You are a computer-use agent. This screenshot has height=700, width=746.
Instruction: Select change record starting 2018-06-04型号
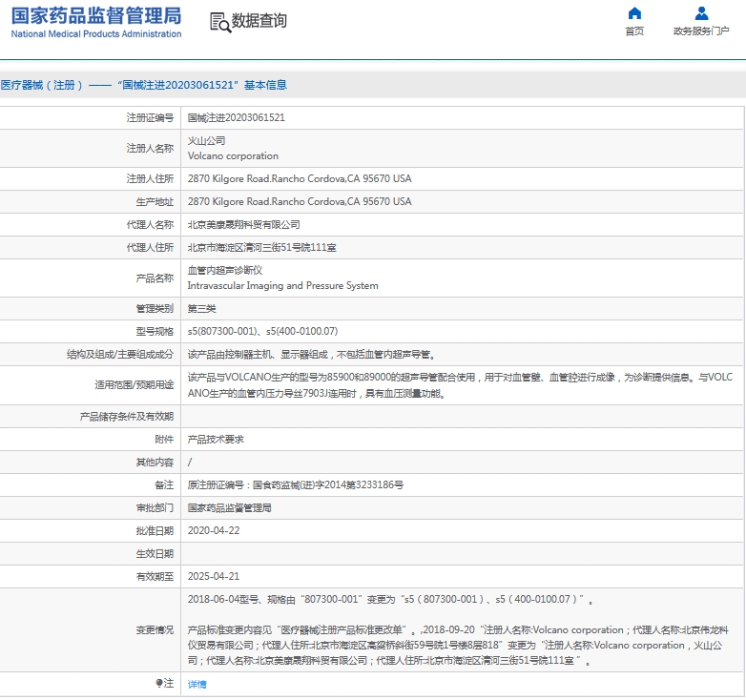(x=390, y=600)
